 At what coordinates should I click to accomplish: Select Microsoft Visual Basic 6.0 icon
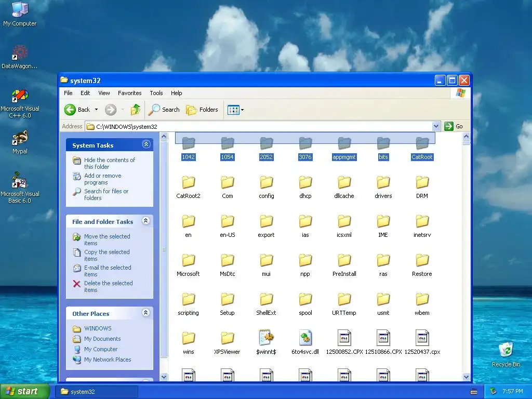tap(20, 188)
